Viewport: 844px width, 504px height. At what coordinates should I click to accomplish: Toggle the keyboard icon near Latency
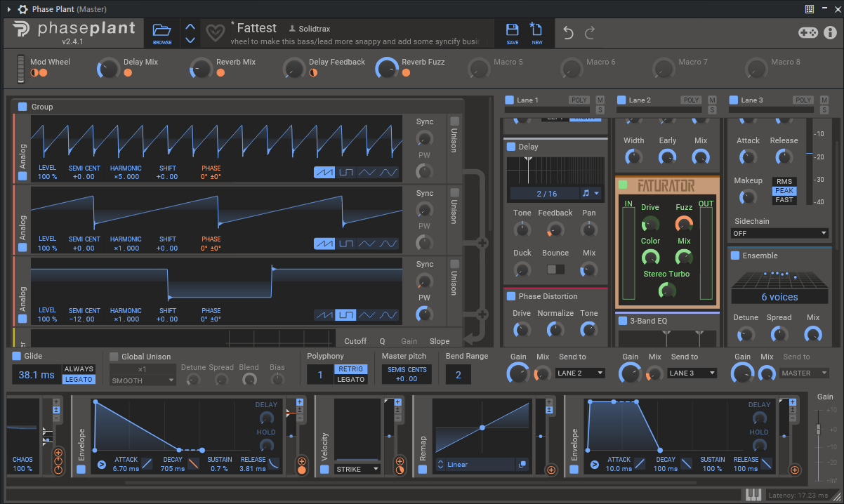coord(753,494)
